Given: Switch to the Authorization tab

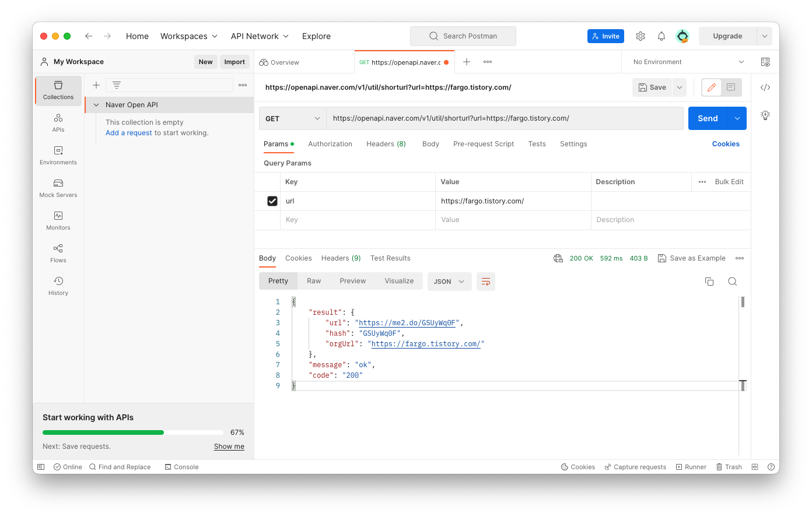Looking at the screenshot, I should tap(330, 144).
